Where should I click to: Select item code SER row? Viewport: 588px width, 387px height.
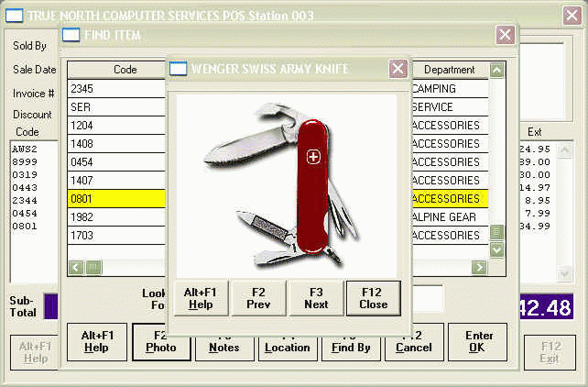pyautogui.click(x=116, y=107)
